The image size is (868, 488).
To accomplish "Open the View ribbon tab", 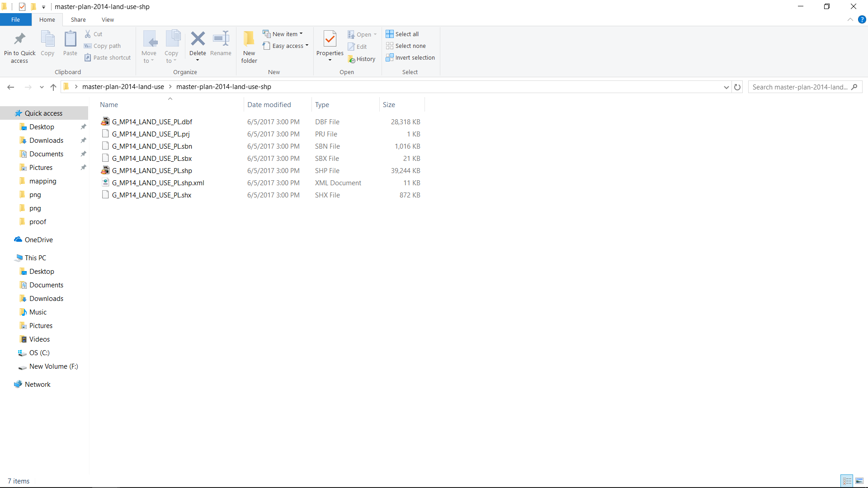I will [108, 20].
